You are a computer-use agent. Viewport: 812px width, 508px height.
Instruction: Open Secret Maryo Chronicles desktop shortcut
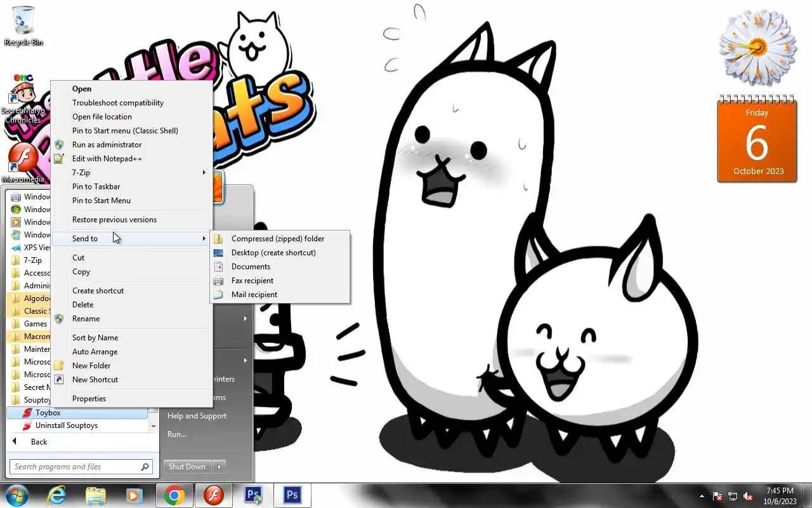click(x=23, y=98)
